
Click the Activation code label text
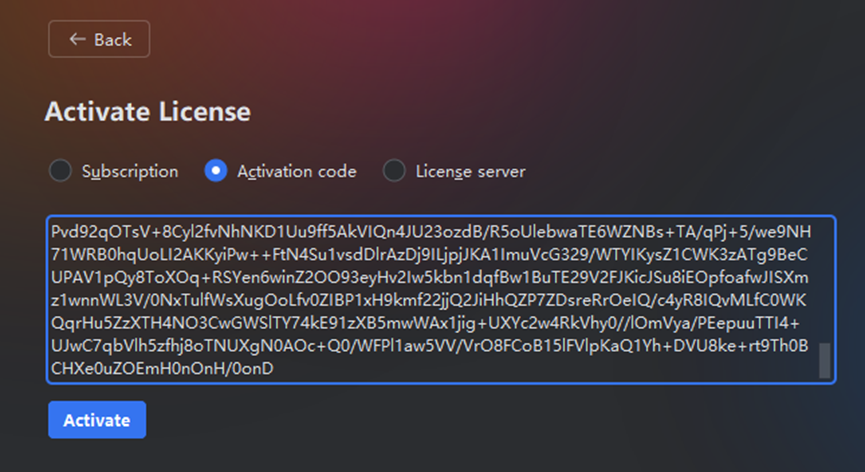[x=297, y=171]
